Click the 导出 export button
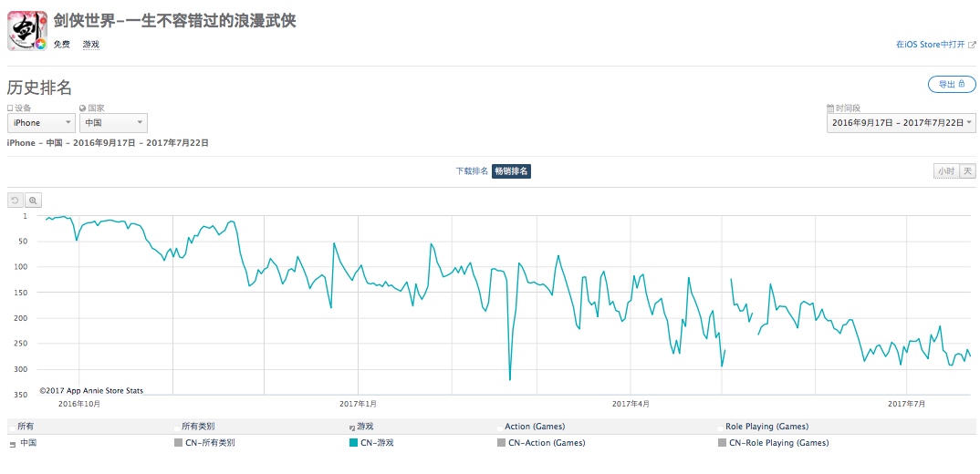Image resolution: width=980 pixels, height=474 pixels. 951,85
